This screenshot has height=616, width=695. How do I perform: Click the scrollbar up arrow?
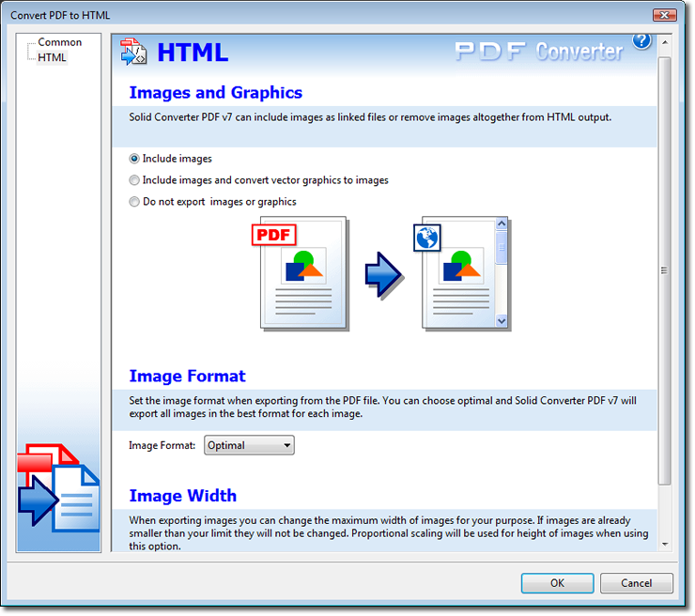(x=665, y=42)
